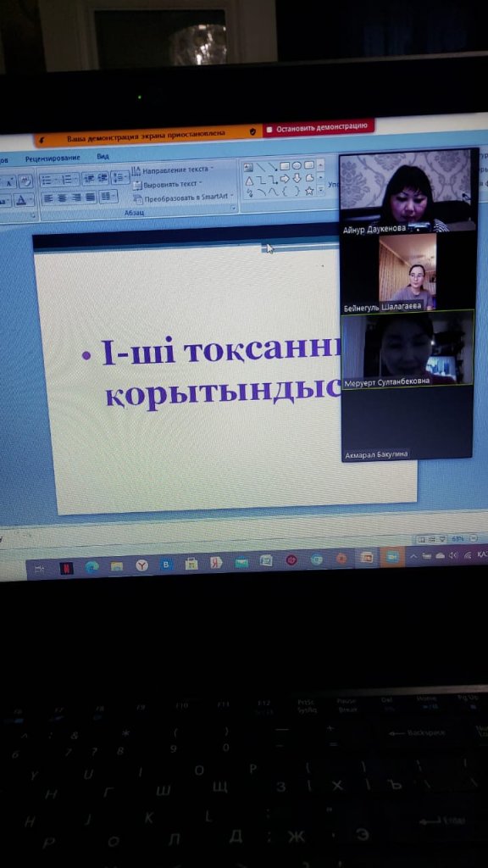Image resolution: width=488 pixels, height=868 pixels.
Task: Open the Mail app from the taskbar
Action: 241,563
